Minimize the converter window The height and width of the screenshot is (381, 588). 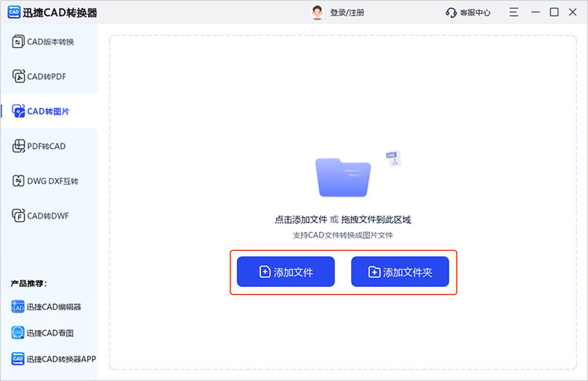(535, 13)
